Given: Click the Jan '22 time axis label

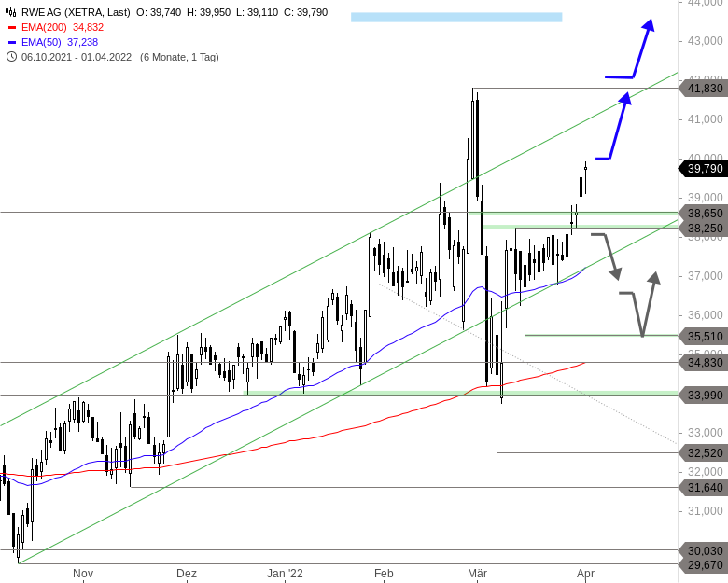Looking at the screenshot, I should (285, 574).
